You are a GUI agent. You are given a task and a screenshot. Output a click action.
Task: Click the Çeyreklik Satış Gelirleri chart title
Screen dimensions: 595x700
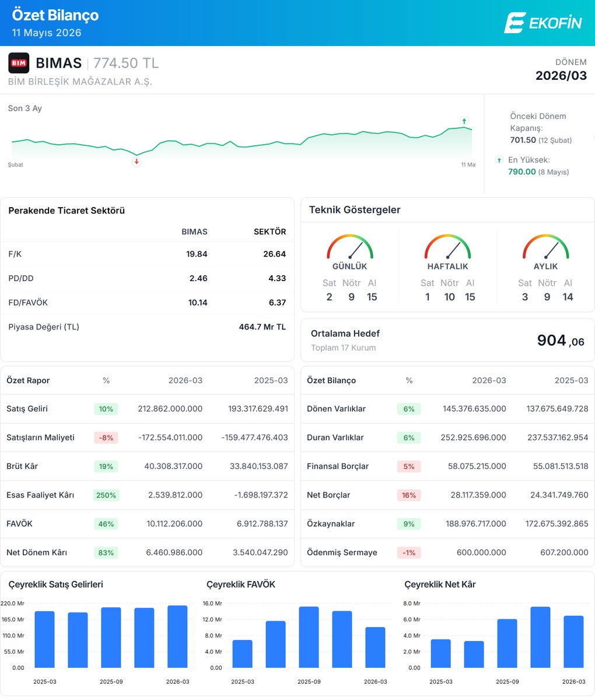tap(55, 584)
